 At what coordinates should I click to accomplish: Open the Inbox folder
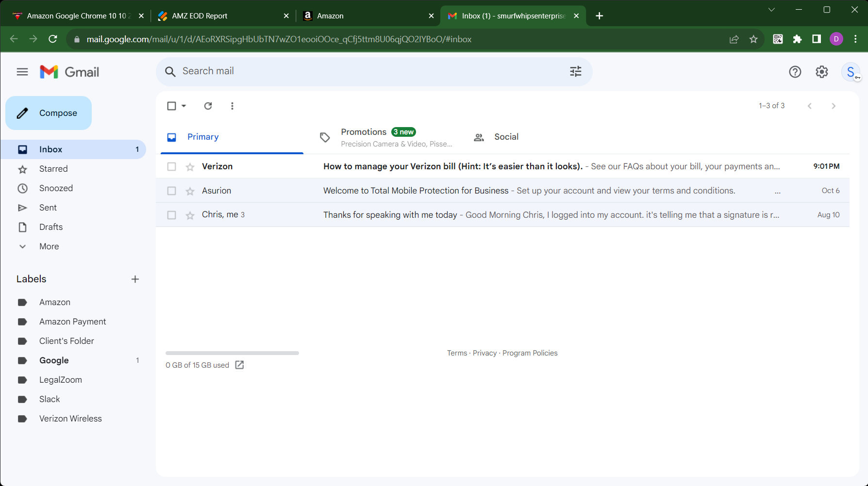(73, 149)
